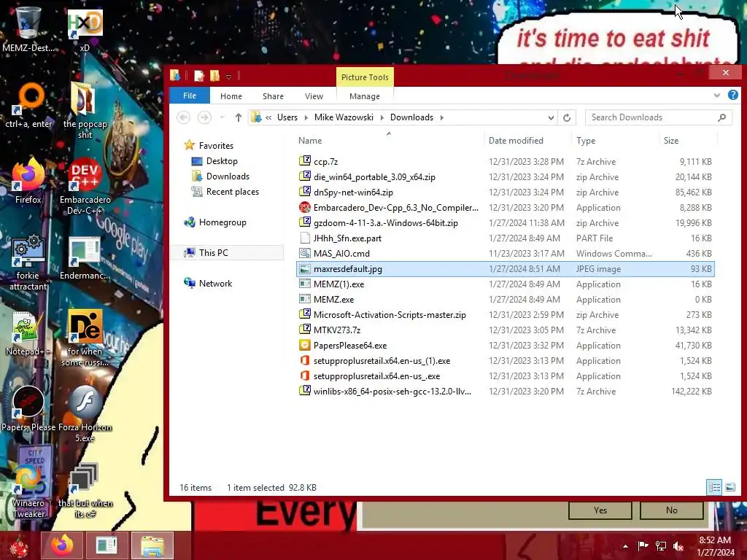Click the File Explorer taskbar button
Viewport: 747px width, 560px height.
(x=152, y=545)
